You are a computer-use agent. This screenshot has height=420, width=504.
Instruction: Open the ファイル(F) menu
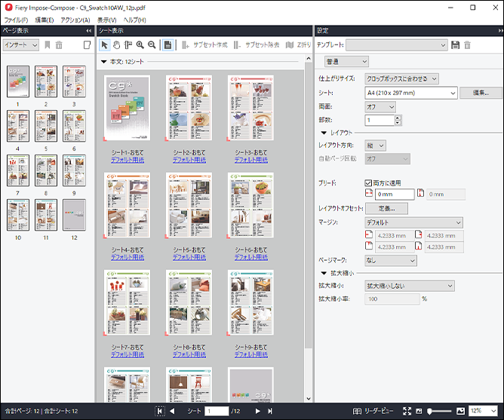[x=16, y=20]
